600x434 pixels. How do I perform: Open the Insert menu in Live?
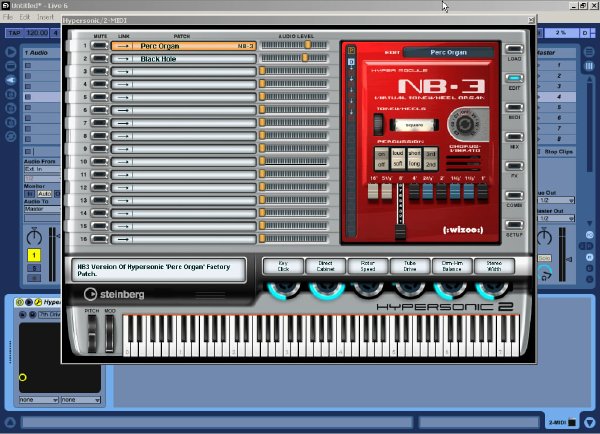(x=45, y=17)
